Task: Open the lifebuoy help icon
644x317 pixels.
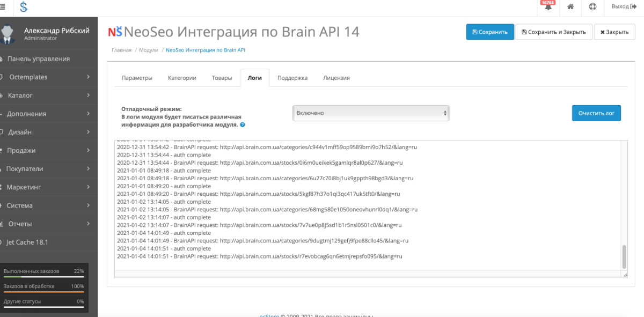Action: (592, 7)
